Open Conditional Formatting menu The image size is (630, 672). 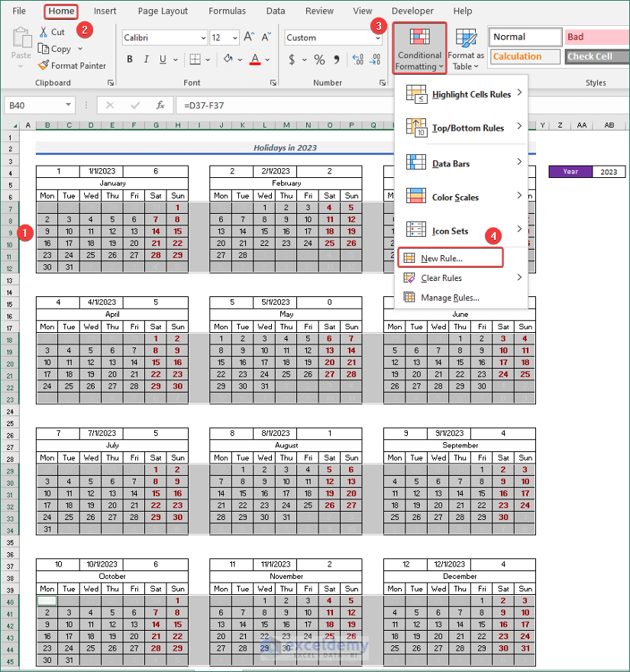[419, 48]
